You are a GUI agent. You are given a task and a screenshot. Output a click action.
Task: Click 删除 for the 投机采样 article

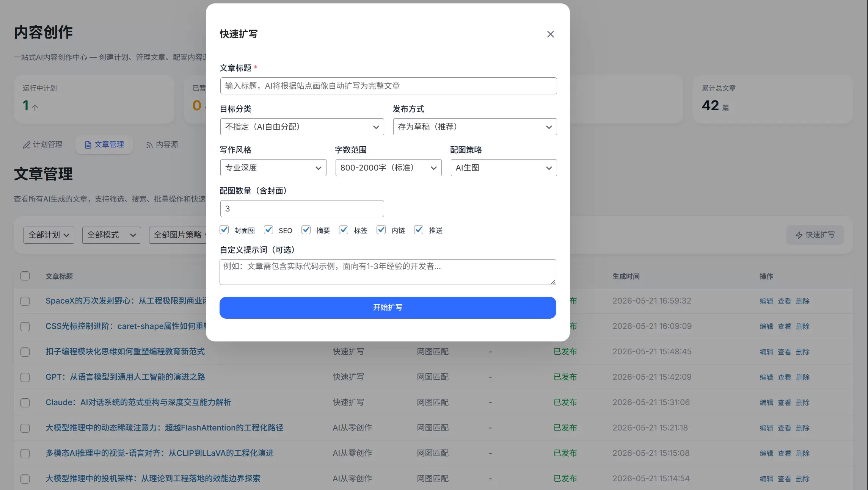tap(803, 479)
